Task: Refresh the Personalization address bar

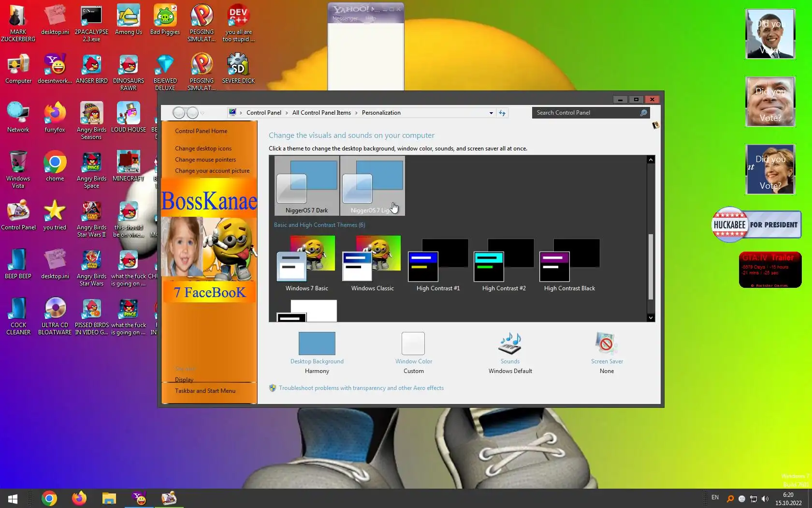Action: pos(502,113)
